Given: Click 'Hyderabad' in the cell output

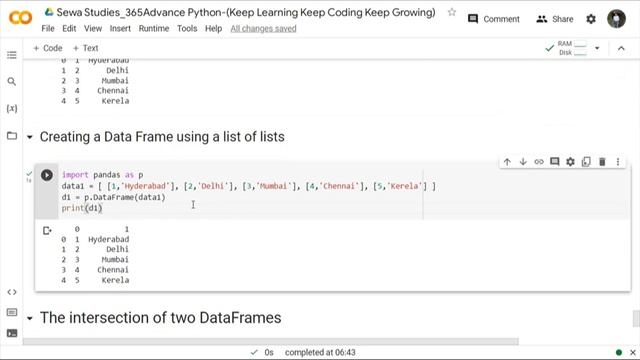Looking at the screenshot, I should point(109,239).
